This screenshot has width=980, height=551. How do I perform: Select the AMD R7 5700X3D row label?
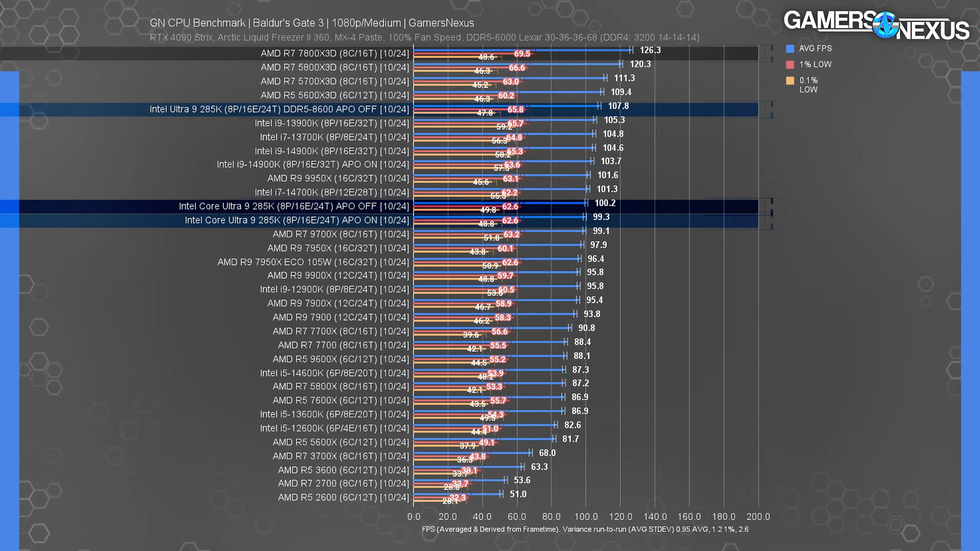[335, 81]
